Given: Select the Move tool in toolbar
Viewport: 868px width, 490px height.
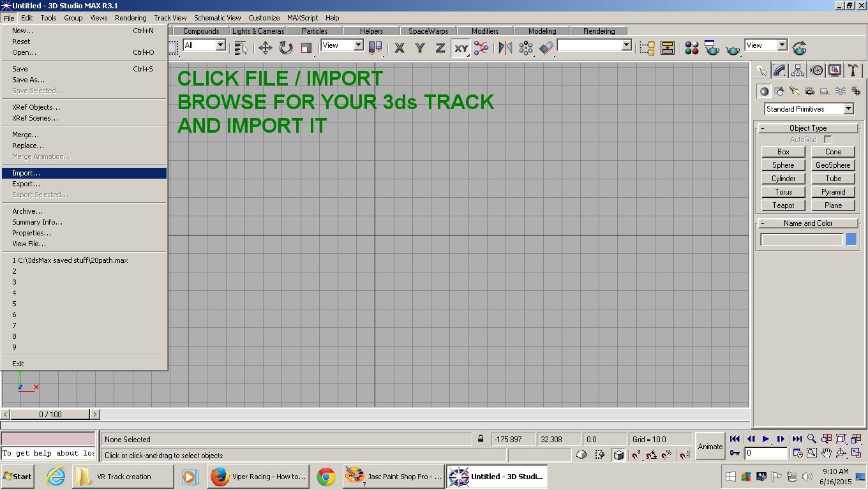Looking at the screenshot, I should click(x=266, y=48).
